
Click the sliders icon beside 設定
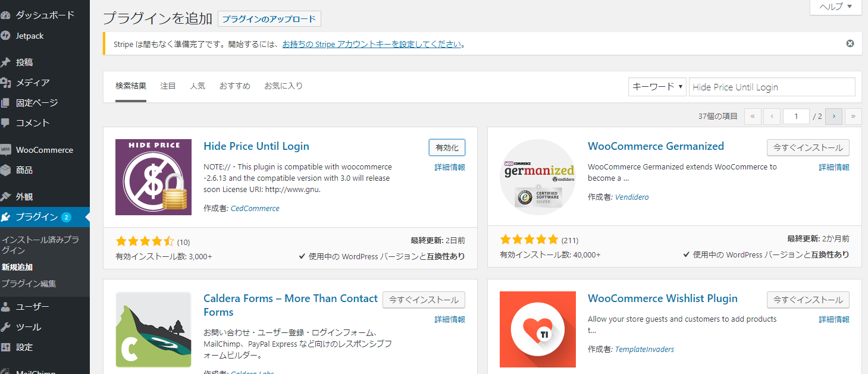coord(5,347)
